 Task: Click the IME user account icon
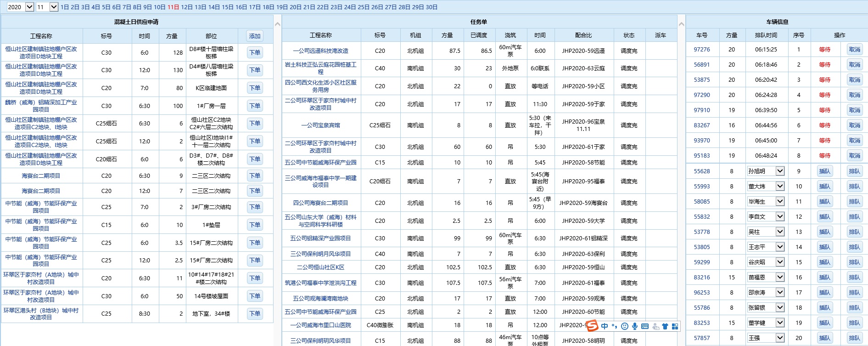(655, 326)
